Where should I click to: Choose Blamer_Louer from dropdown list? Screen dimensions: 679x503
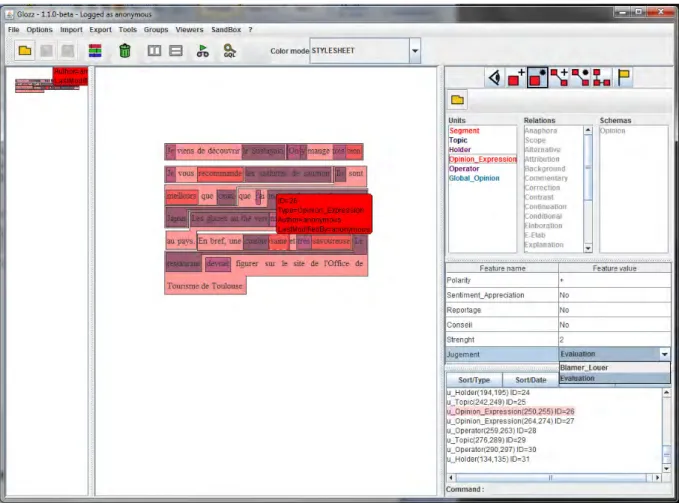click(614, 368)
